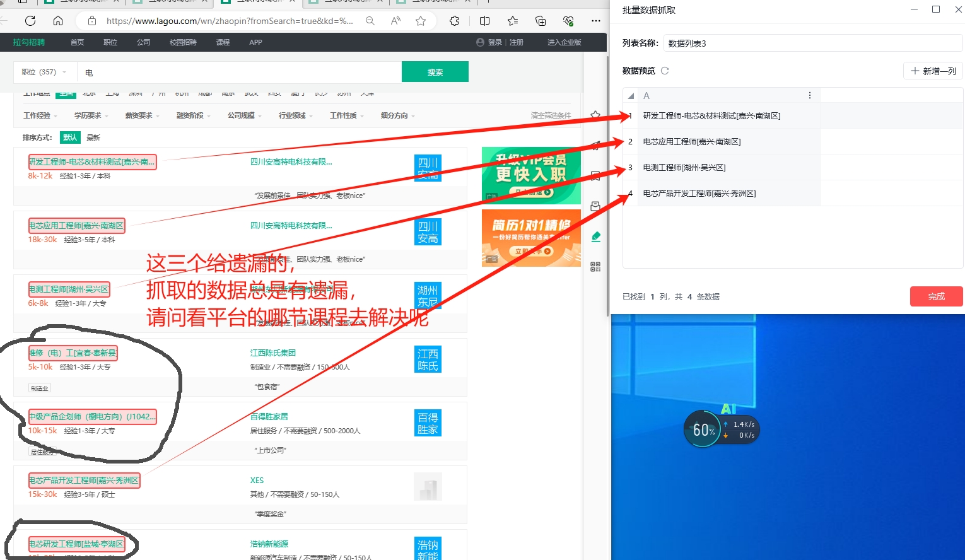Click the green 搜索 button
965x560 pixels.
[435, 72]
